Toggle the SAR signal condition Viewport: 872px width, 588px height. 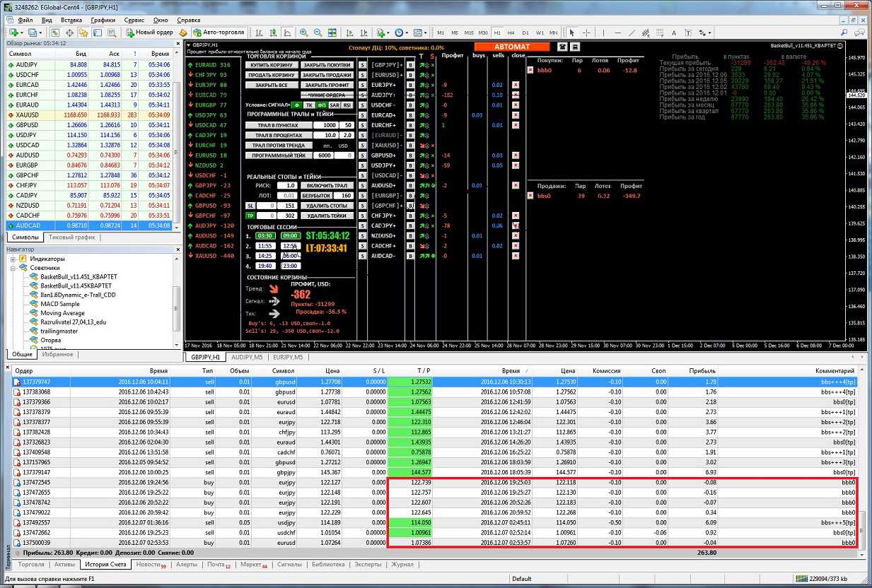[335, 105]
